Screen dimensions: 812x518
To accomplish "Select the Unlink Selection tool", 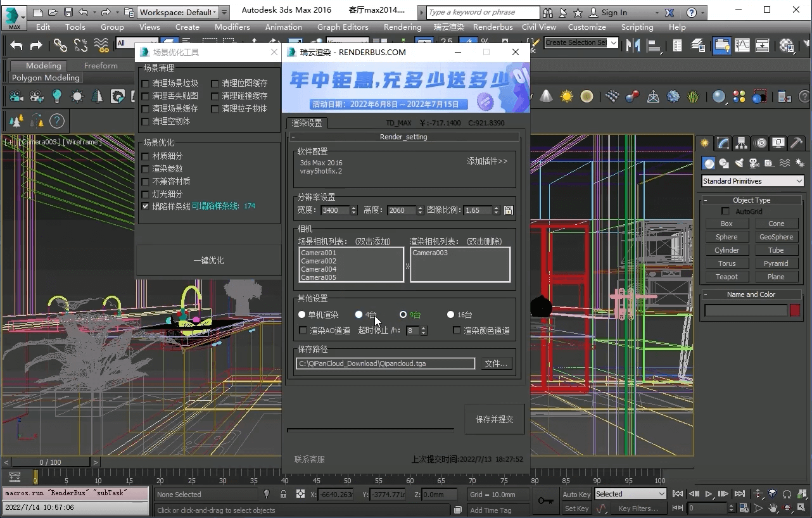I will pos(80,45).
